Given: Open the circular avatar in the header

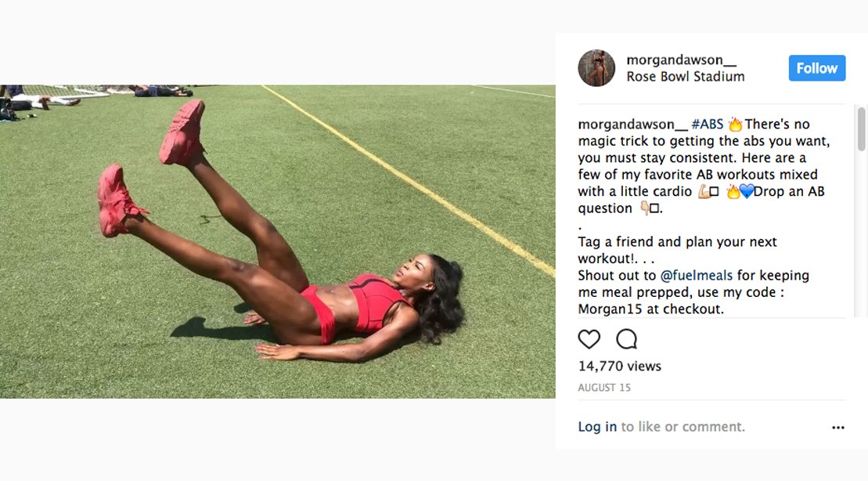Looking at the screenshot, I should [596, 68].
